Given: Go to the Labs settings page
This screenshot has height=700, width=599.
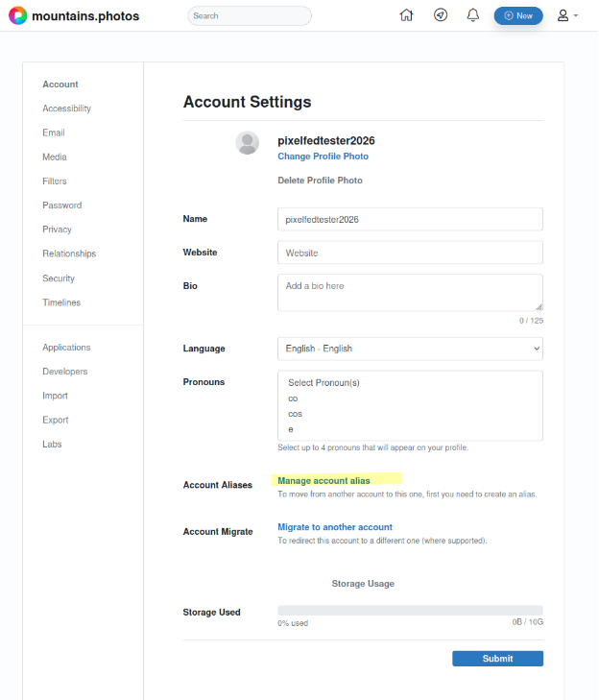Looking at the screenshot, I should click(x=53, y=445).
